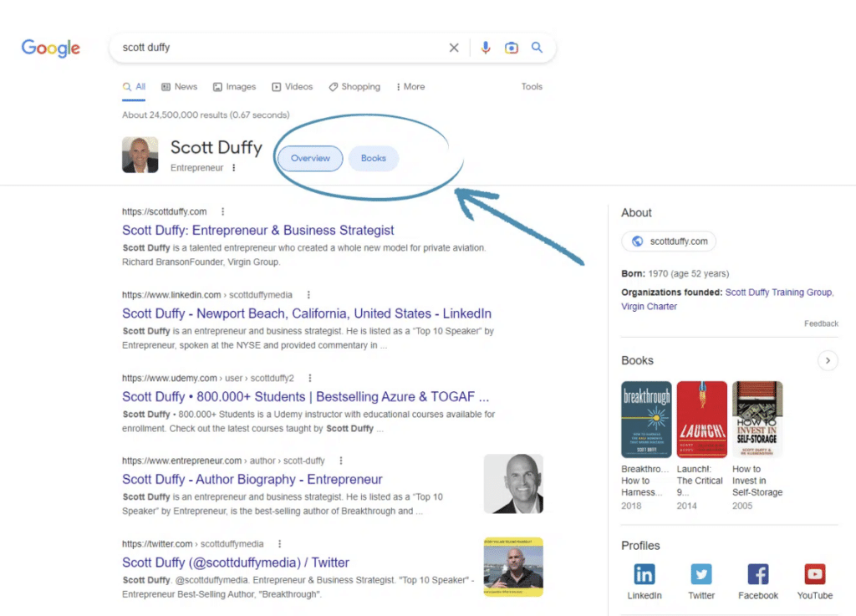Open the Facebook profile icon
Viewport: 856px width, 616px height.
(x=758, y=574)
